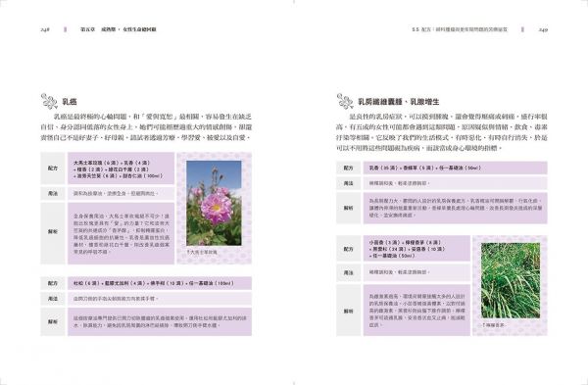Click the 杜松 recipe ingredients row
The width and height of the screenshot is (588, 385).
pyautogui.click(x=160, y=283)
